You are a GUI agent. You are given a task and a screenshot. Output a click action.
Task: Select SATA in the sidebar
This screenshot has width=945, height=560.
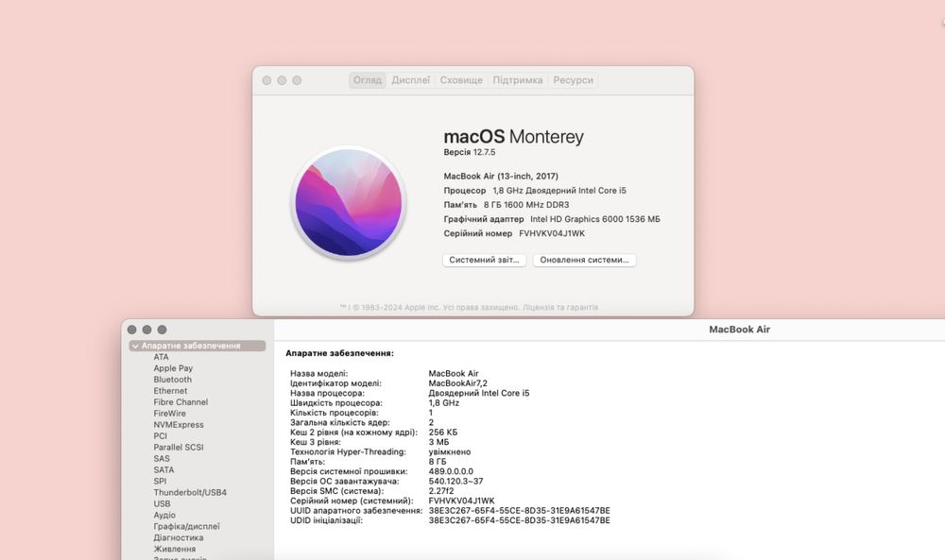(163, 469)
